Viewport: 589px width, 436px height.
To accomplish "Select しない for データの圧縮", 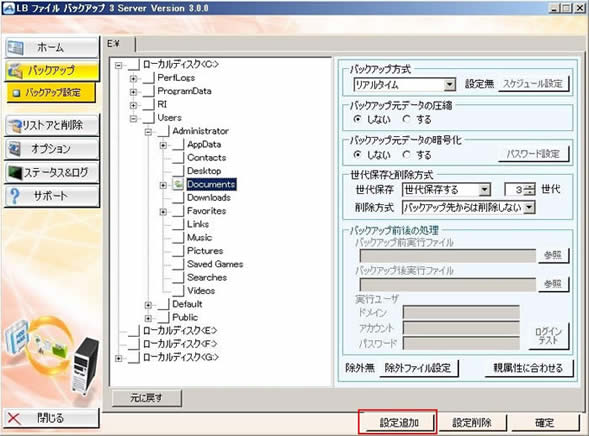I will (358, 119).
